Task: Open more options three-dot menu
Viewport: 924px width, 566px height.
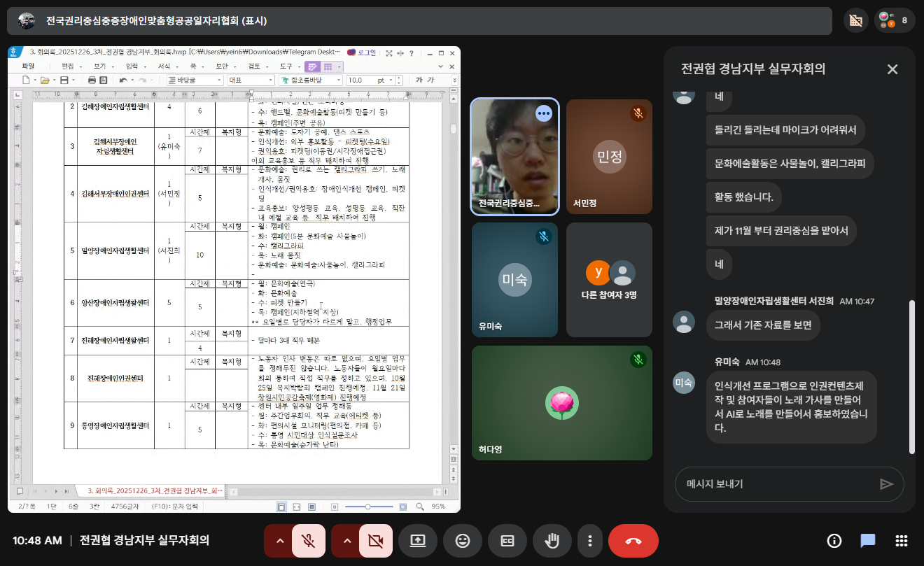Action: click(590, 541)
